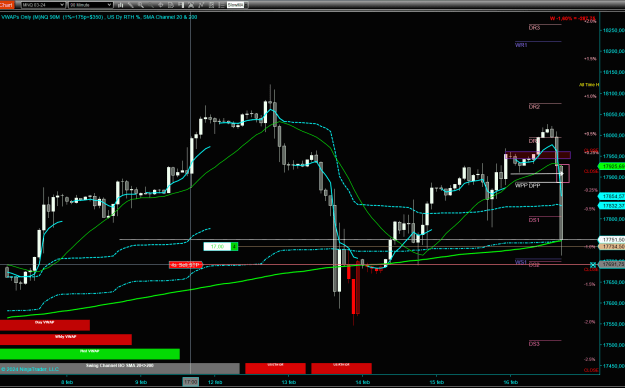Open the Data Series icon
This screenshot has width=625, height=388.
pos(191,5)
